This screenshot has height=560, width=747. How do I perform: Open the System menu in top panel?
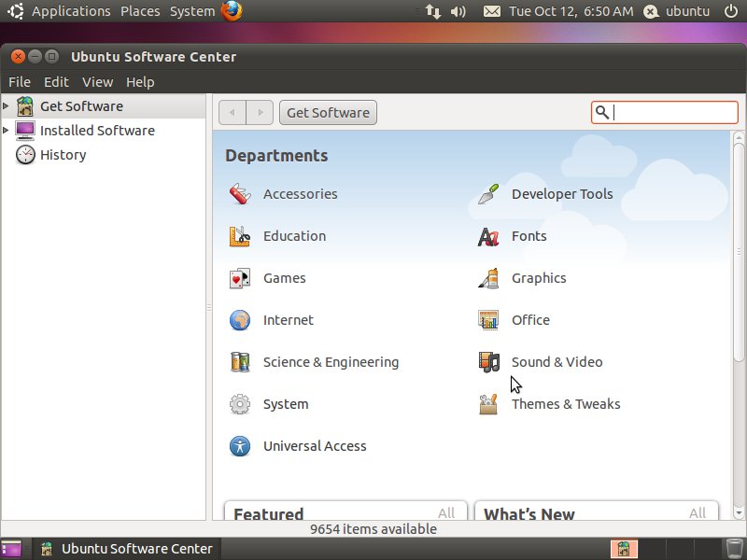tap(192, 11)
